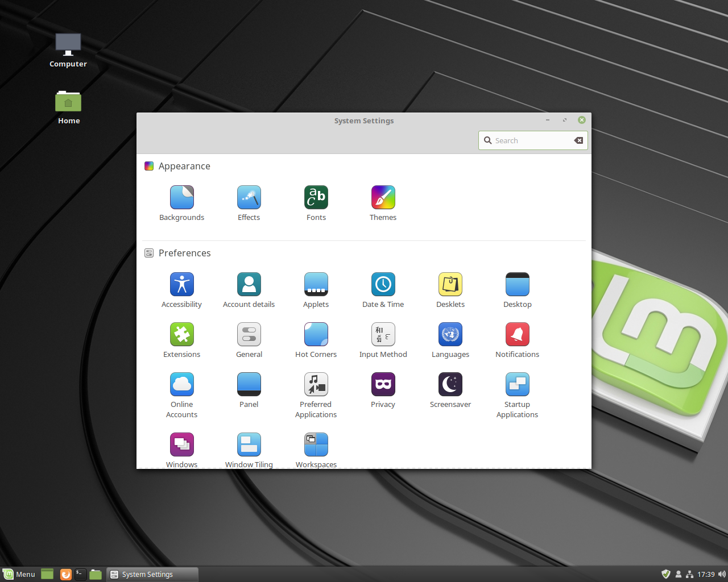Open Hot Corners settings
The image size is (728, 582).
click(x=316, y=340)
